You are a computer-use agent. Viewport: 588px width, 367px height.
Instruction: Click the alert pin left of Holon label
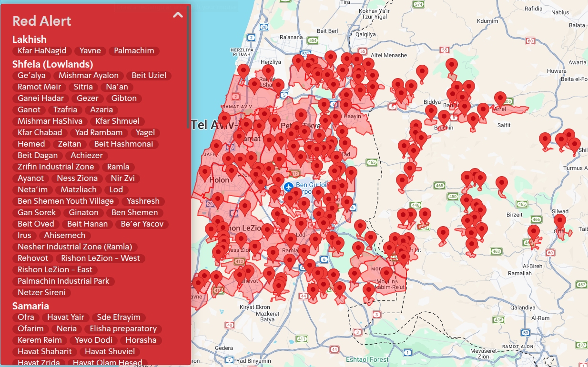click(x=205, y=173)
